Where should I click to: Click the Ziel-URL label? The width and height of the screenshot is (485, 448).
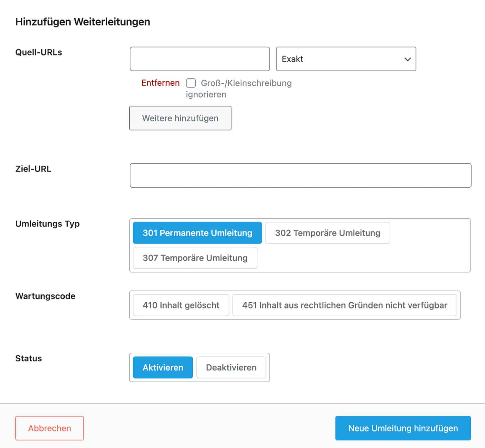point(33,169)
